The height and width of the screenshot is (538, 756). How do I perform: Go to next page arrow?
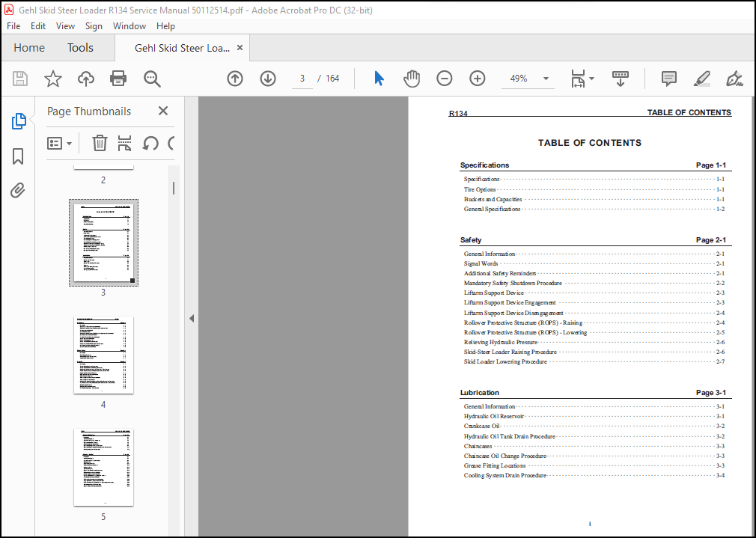point(267,79)
